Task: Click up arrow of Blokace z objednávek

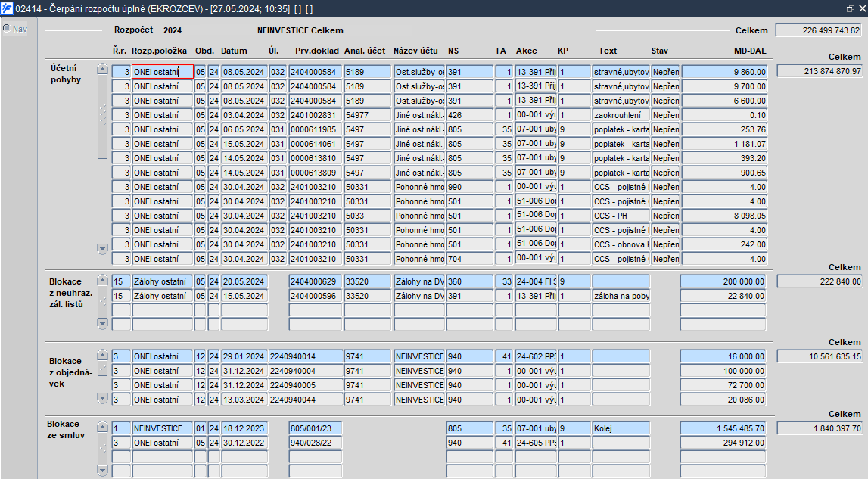Action: pos(102,356)
